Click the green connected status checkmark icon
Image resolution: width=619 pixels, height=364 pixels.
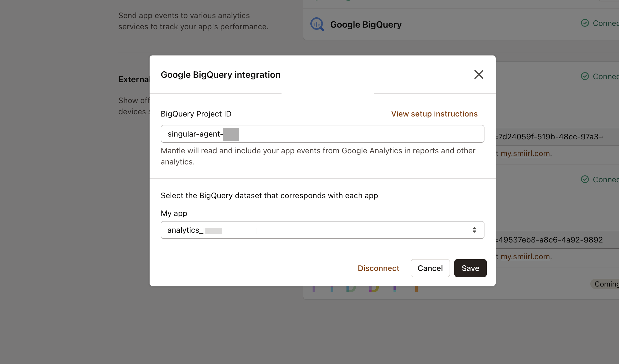[x=585, y=24]
